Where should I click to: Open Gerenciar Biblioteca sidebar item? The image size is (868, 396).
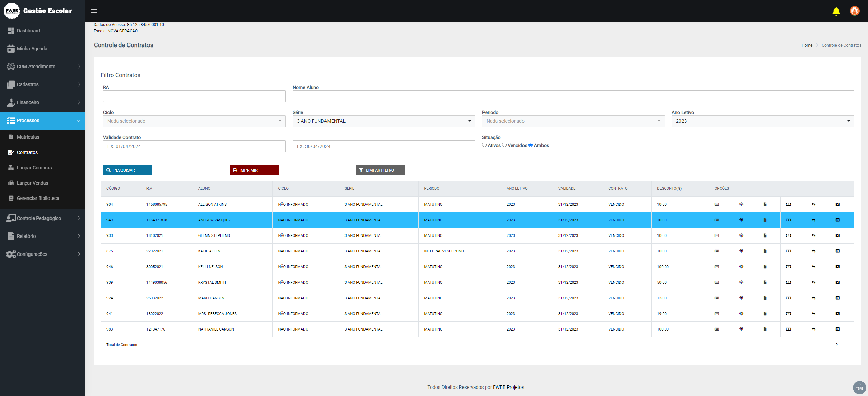click(38, 198)
